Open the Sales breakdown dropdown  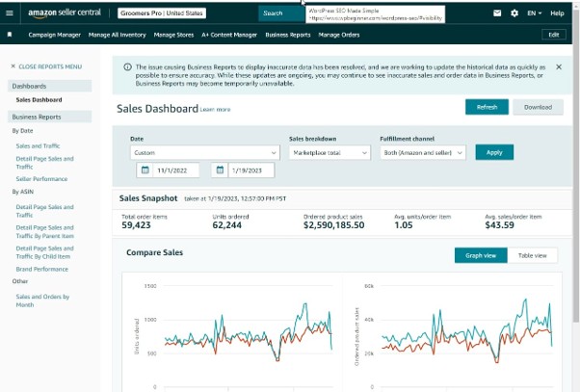[330, 152]
